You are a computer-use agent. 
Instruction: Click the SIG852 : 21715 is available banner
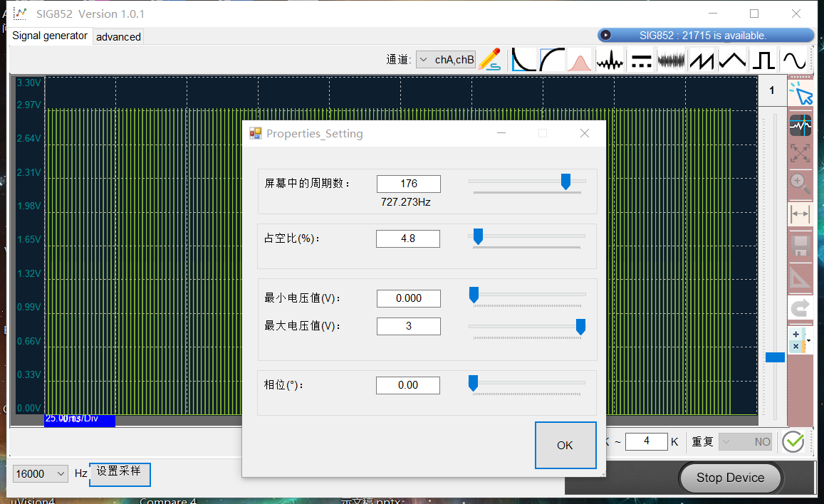[x=706, y=35]
